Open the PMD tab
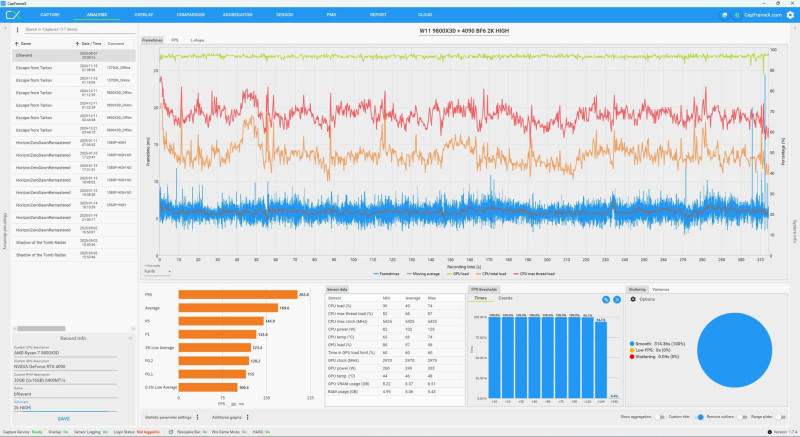 [x=331, y=15]
